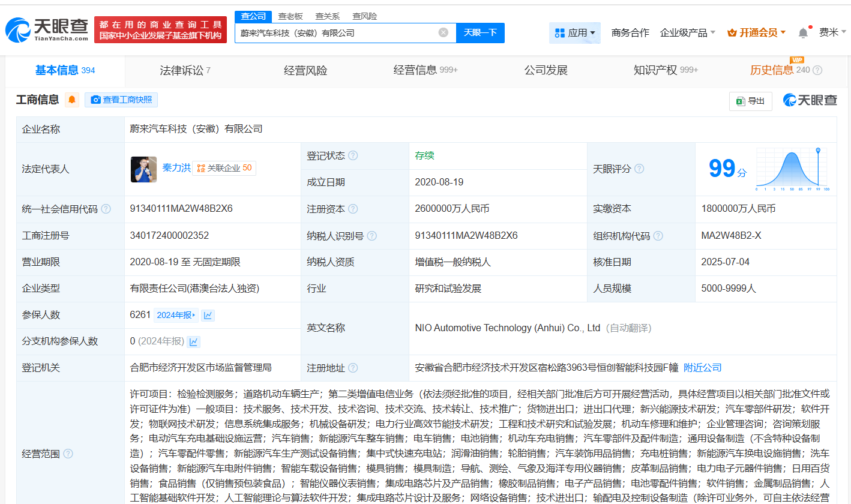Show trend chart for 参保人数
Viewport: 851px width, 504px height.
[208, 315]
